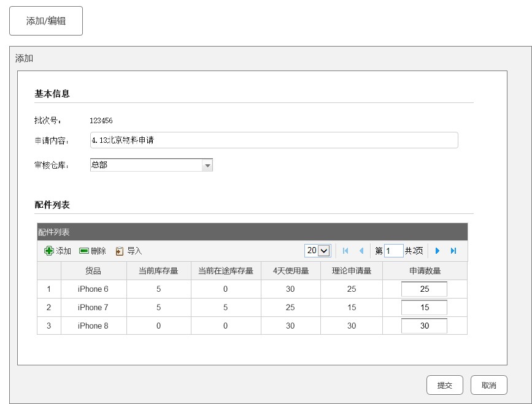532x404 pixels.
Task: Click the 基本信息 section heading
Action: click(x=52, y=94)
